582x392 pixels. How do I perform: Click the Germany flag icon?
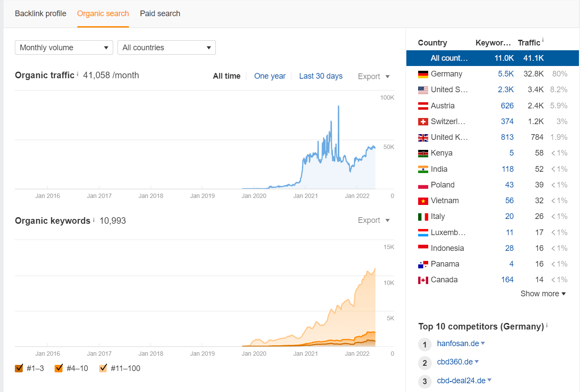pyautogui.click(x=423, y=74)
